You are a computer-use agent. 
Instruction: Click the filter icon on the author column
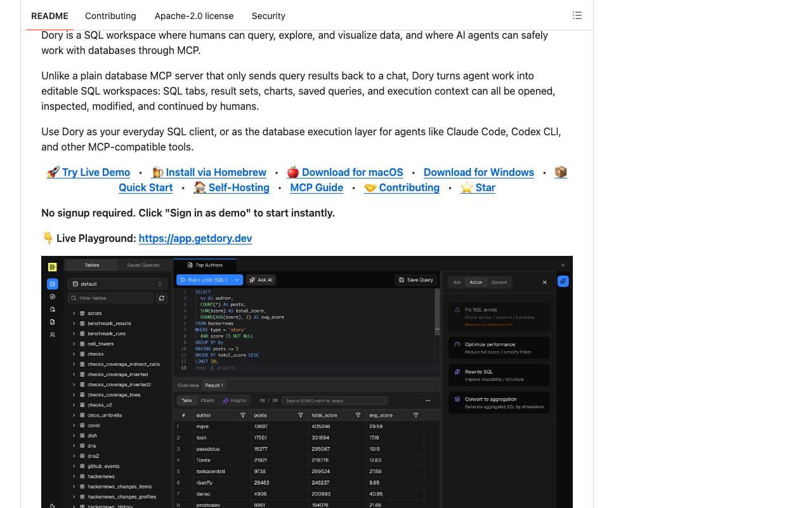(x=242, y=415)
